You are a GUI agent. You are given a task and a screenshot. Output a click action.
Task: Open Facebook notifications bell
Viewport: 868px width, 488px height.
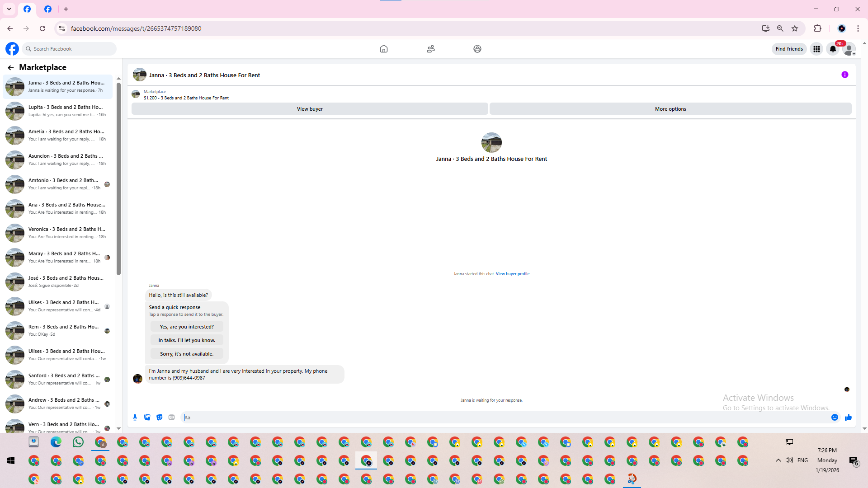click(833, 49)
